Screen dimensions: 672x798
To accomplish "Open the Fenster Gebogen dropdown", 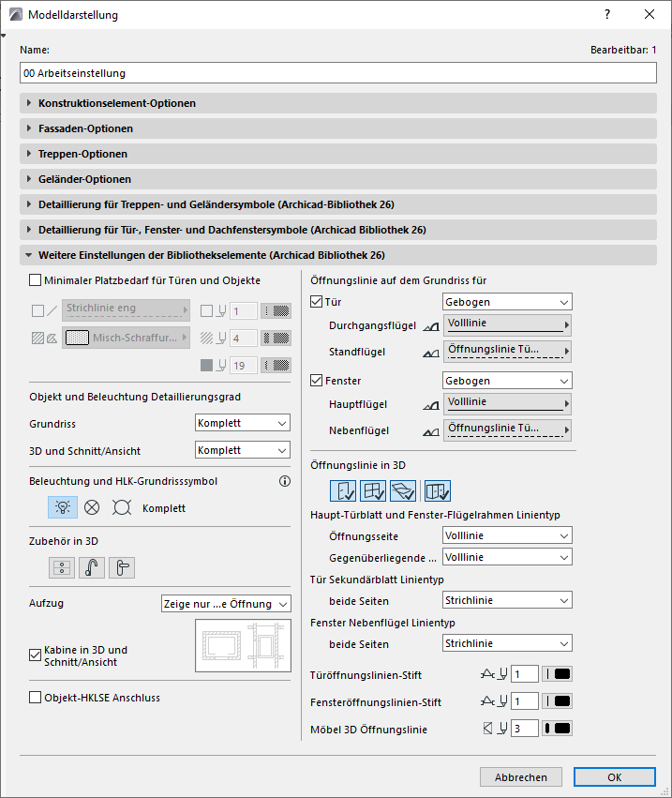I will tap(507, 380).
